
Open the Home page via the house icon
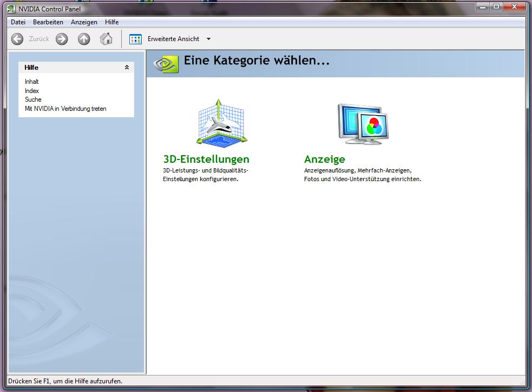(x=106, y=39)
